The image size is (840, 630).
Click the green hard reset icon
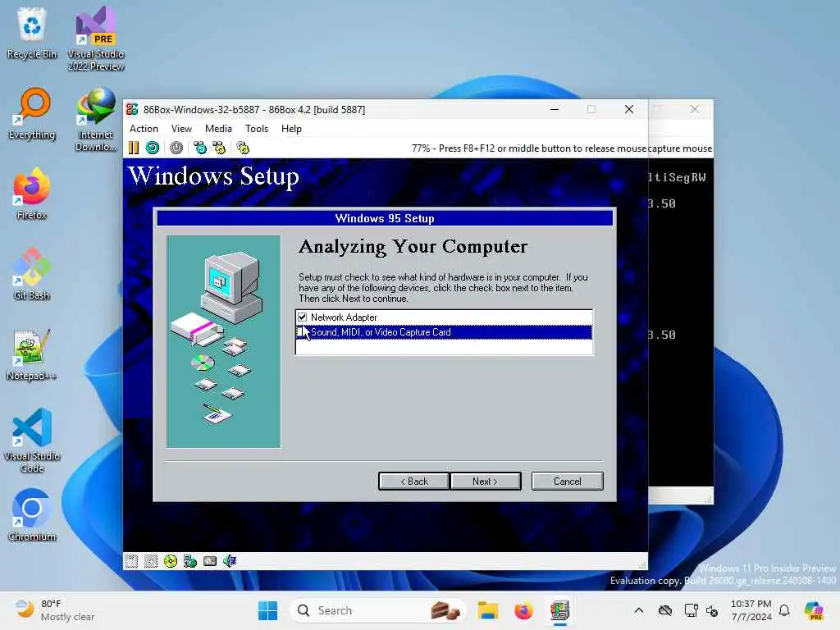[x=153, y=148]
